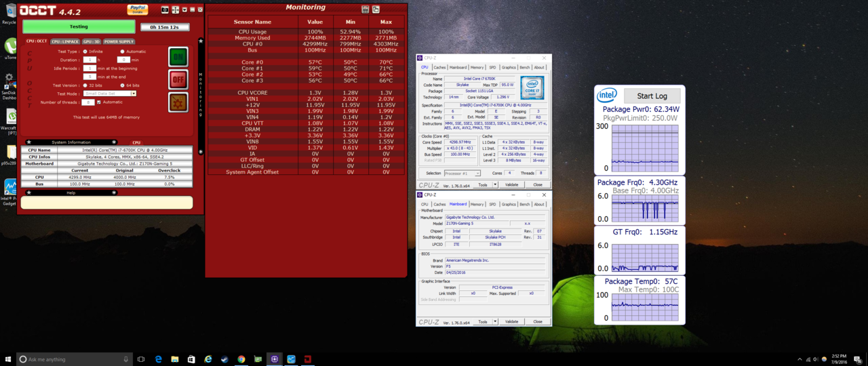
Task: Toggle the Automatic threads checkbox
Action: (x=99, y=102)
